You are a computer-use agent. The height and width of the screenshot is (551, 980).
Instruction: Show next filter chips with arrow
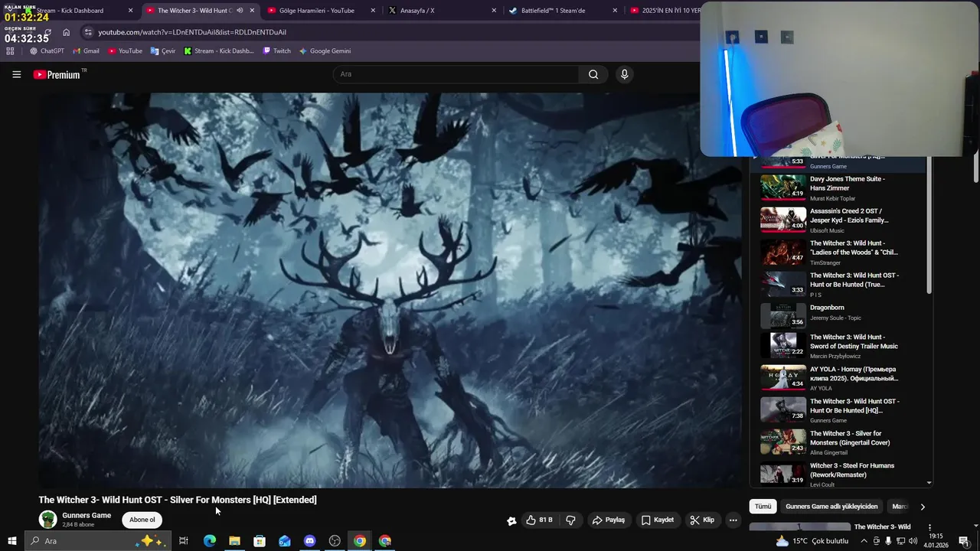pos(922,507)
